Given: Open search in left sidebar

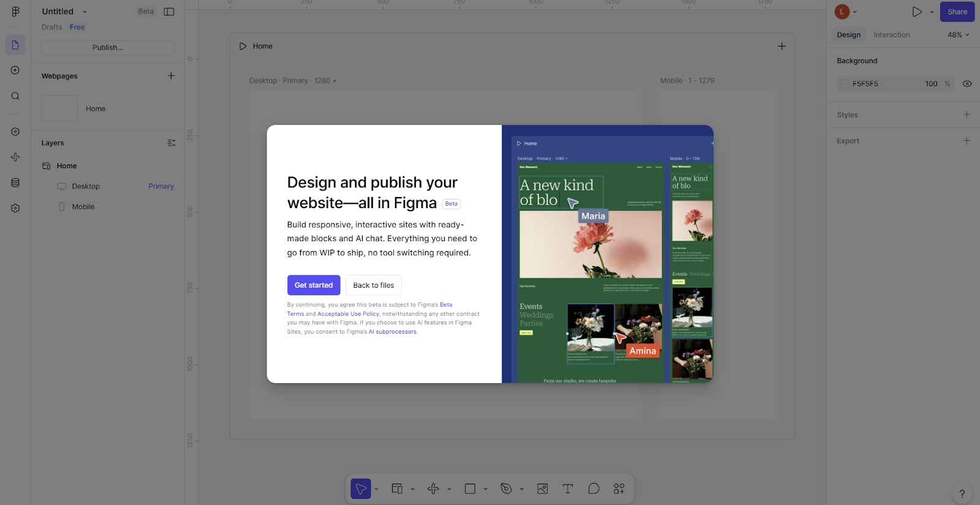Looking at the screenshot, I should pos(15,96).
